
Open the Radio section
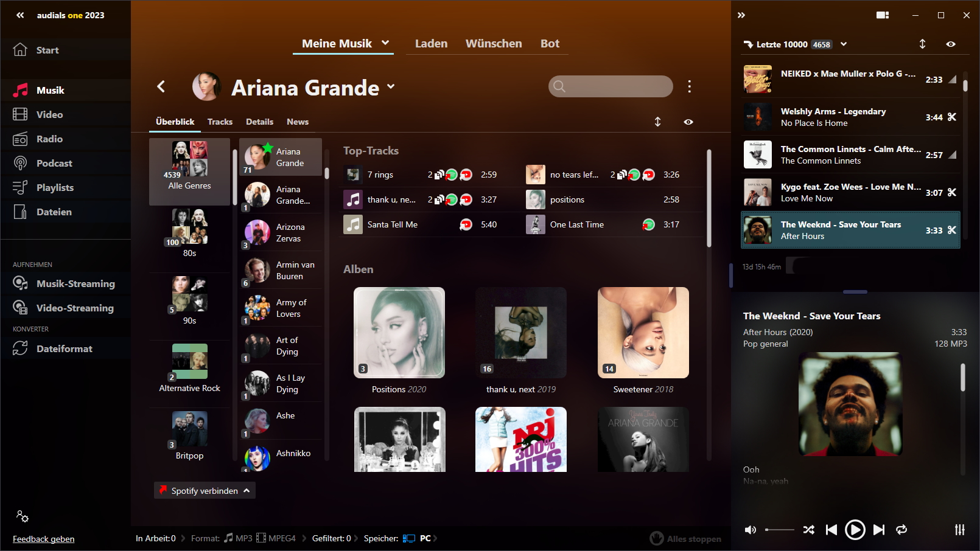pos(65,139)
